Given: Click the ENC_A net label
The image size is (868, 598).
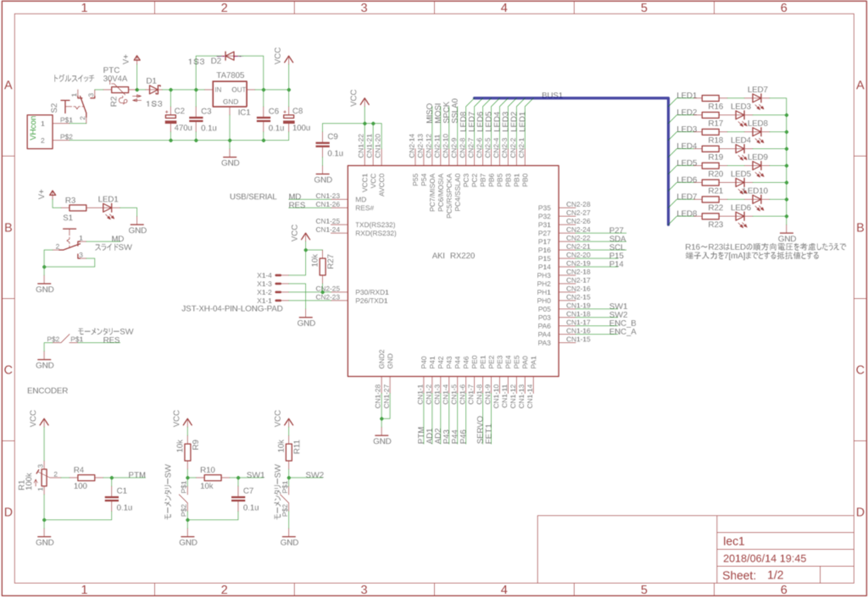Looking at the screenshot, I should tap(623, 331).
